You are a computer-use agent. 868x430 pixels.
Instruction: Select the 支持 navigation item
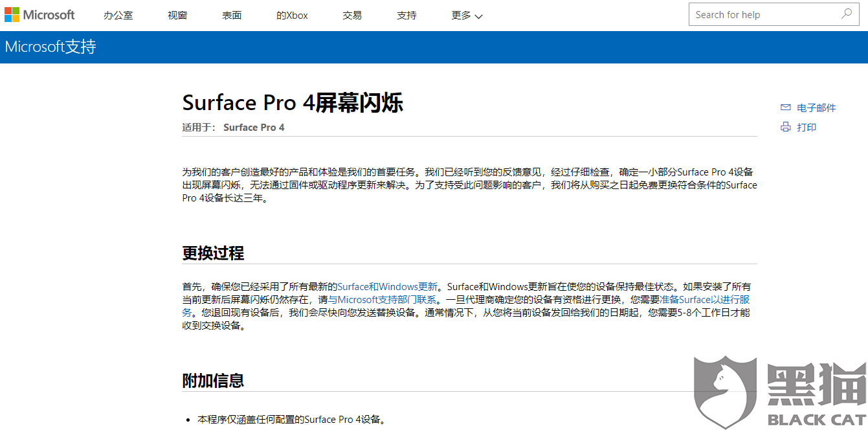406,15
